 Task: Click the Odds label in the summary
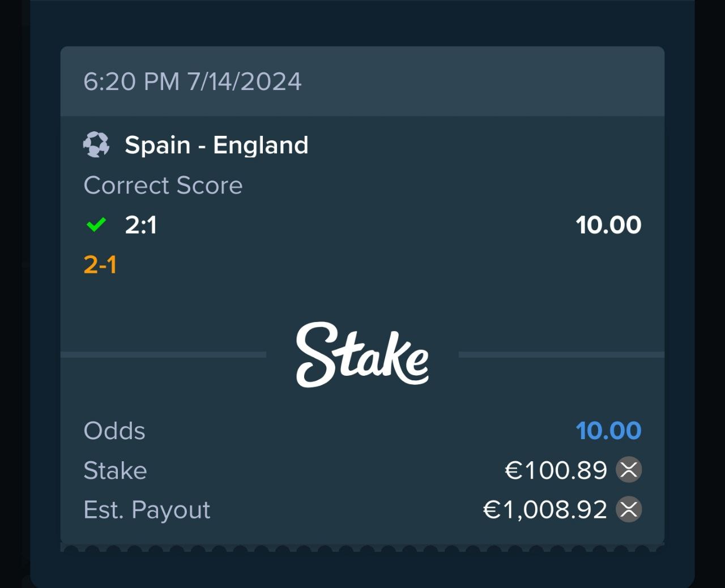[114, 431]
